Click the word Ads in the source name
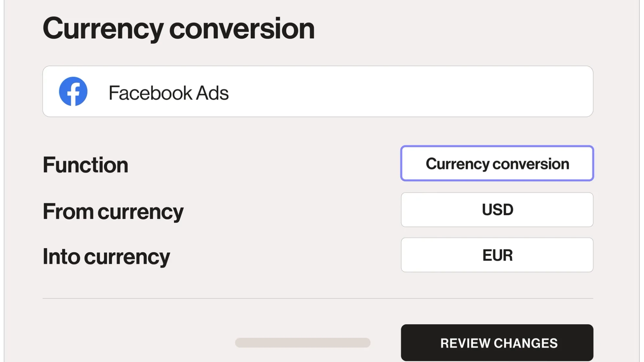This screenshot has width=644, height=362. click(x=212, y=93)
